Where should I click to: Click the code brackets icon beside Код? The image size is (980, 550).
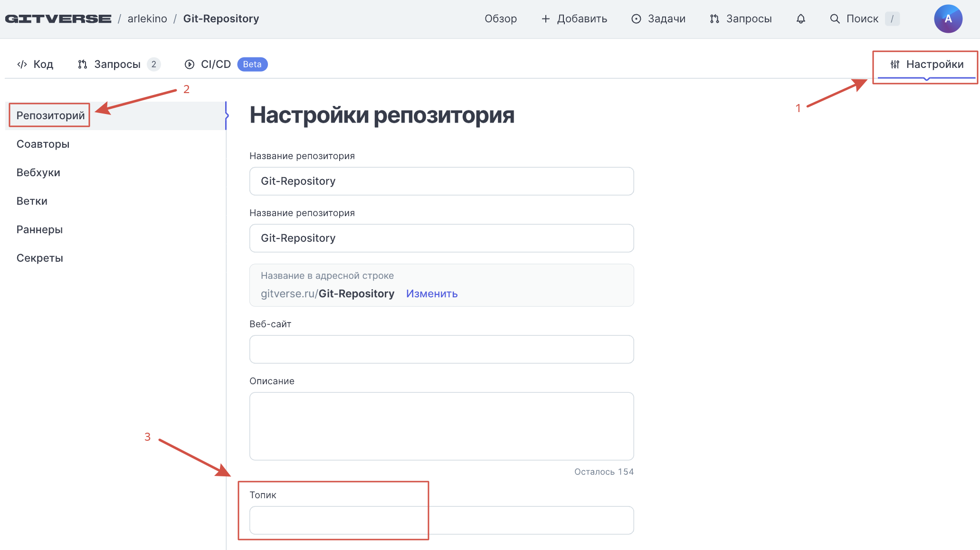pyautogui.click(x=22, y=64)
